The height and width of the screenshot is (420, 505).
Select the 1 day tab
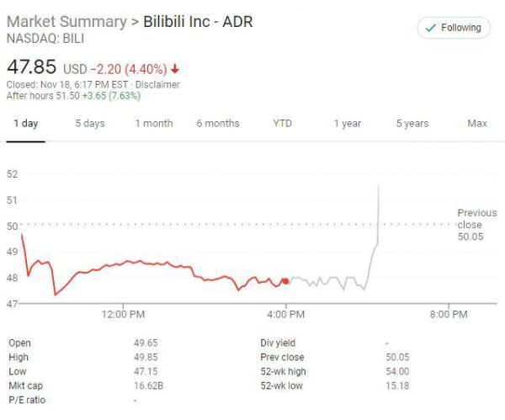[x=25, y=124]
